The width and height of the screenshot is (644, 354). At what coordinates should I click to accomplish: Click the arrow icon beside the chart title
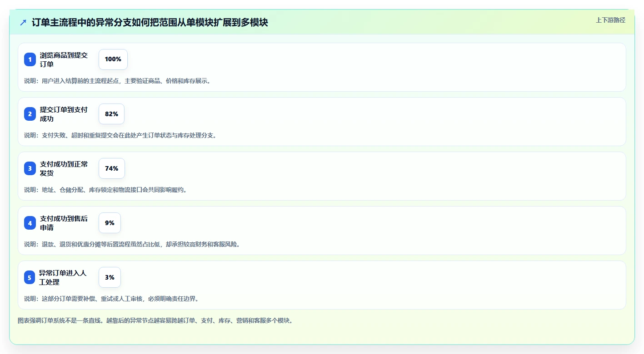pos(23,22)
